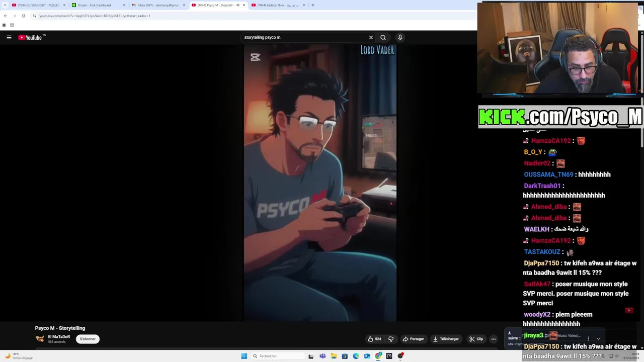Click TASTAKOUZ username in chat
The image size is (644, 362).
tap(542, 252)
